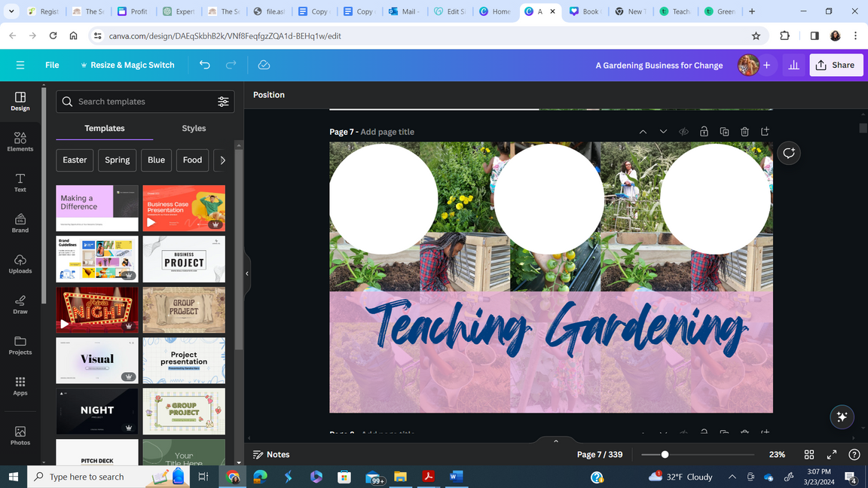This screenshot has height=488, width=868.
Task: Open the Position panel
Action: click(x=268, y=95)
